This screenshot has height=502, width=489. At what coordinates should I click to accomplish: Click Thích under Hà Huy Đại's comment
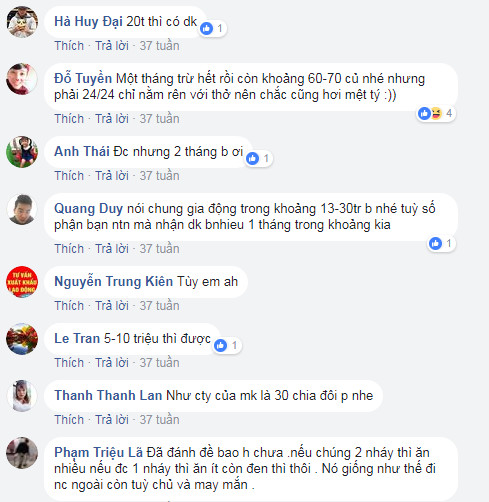(69, 46)
